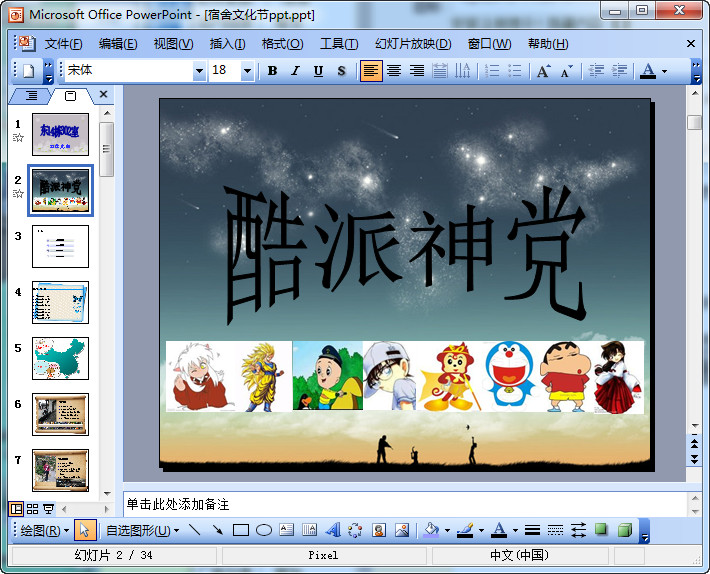Start slide show from current slide
The height and width of the screenshot is (574, 710).
[48, 509]
